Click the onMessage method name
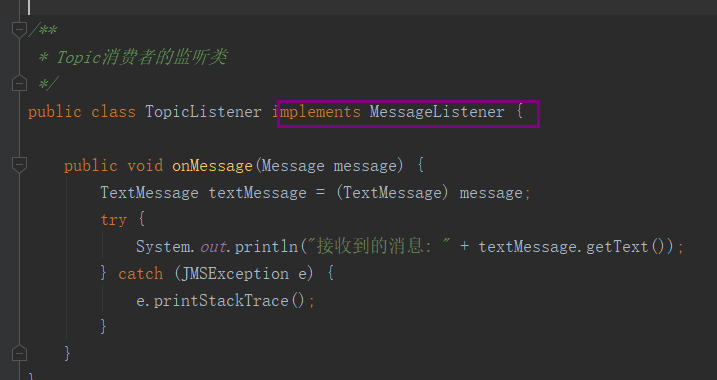Image resolution: width=717 pixels, height=380 pixels. click(212, 166)
